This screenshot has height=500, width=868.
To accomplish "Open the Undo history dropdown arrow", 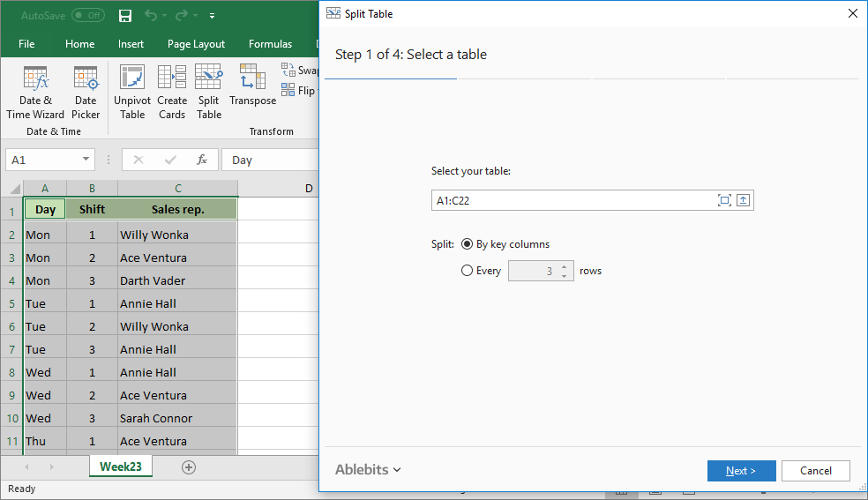I will coord(165,16).
